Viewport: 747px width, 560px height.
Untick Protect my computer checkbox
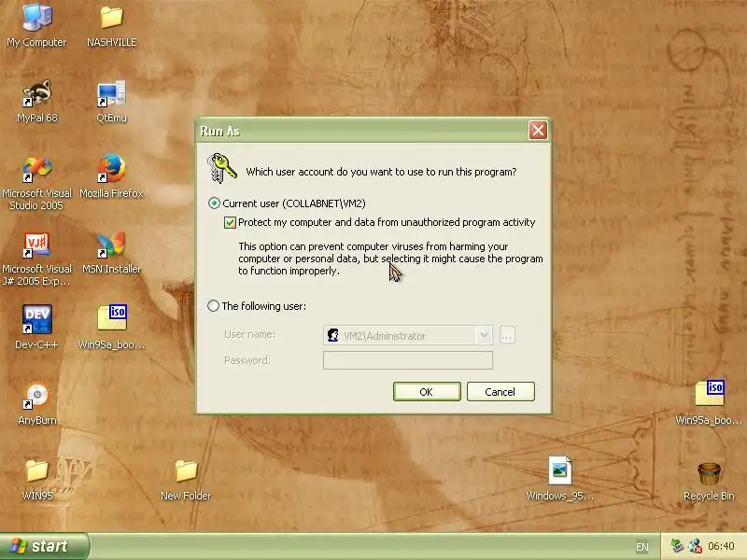tap(230, 222)
